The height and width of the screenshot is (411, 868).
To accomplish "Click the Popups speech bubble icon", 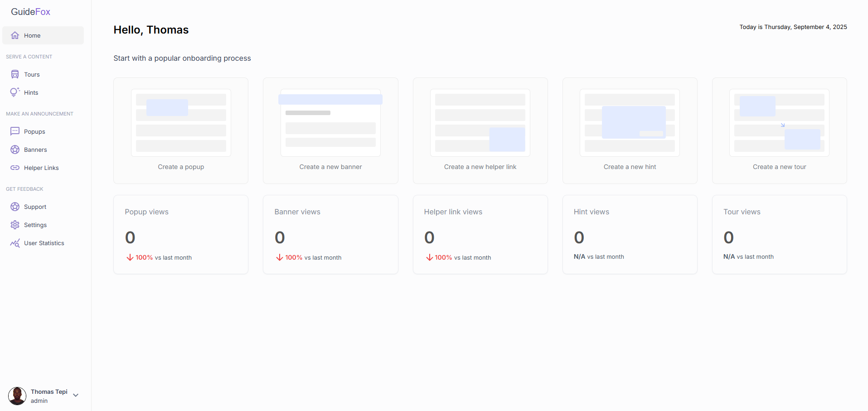I will pos(15,131).
